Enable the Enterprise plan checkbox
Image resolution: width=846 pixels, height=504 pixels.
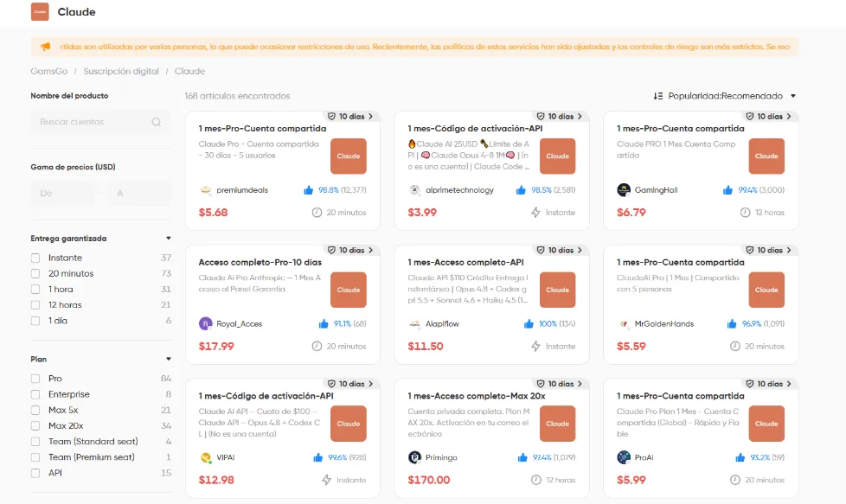(35, 394)
